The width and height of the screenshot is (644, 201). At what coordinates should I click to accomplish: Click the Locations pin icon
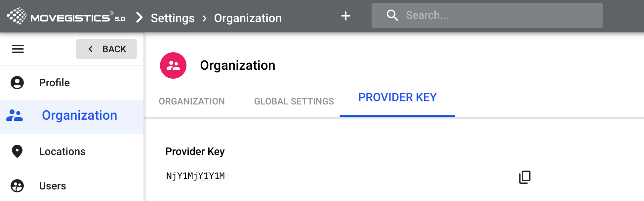pos(17,151)
